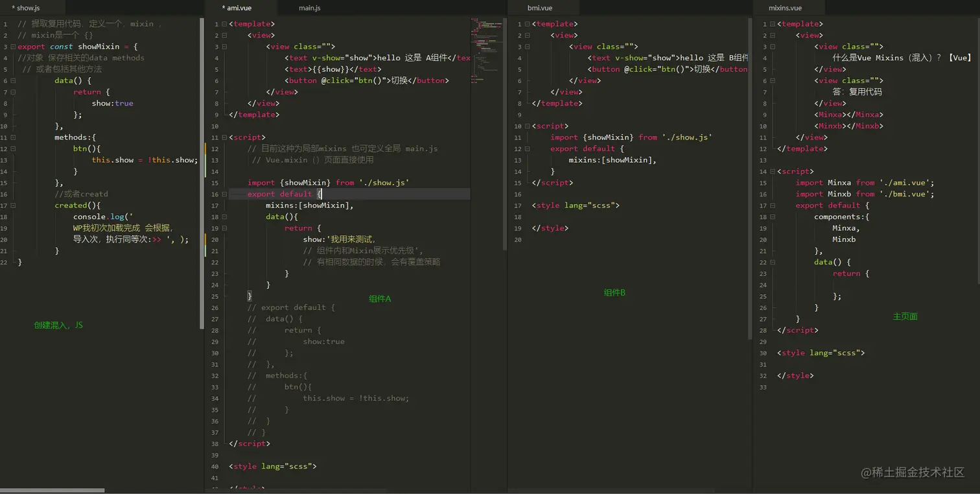The width and height of the screenshot is (980, 494).
Task: Click "mixins:[showMixin]," in bmi.vue line 13
Action: 612,160
